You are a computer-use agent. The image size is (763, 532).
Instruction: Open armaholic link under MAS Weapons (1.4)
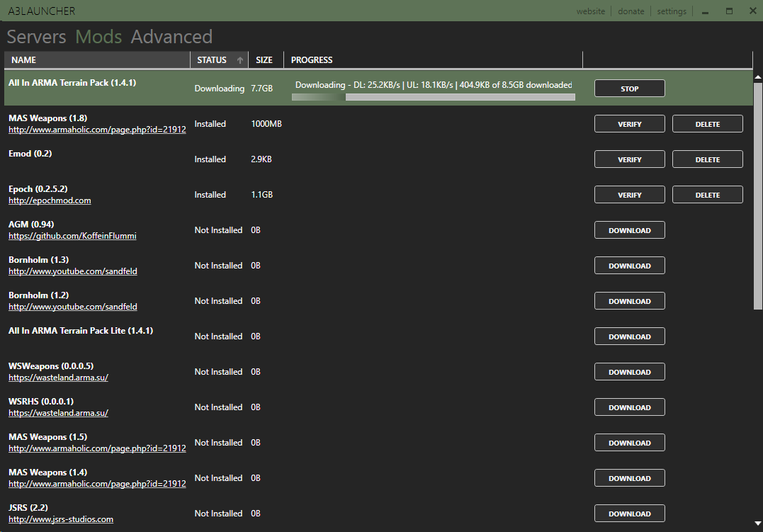click(97, 484)
